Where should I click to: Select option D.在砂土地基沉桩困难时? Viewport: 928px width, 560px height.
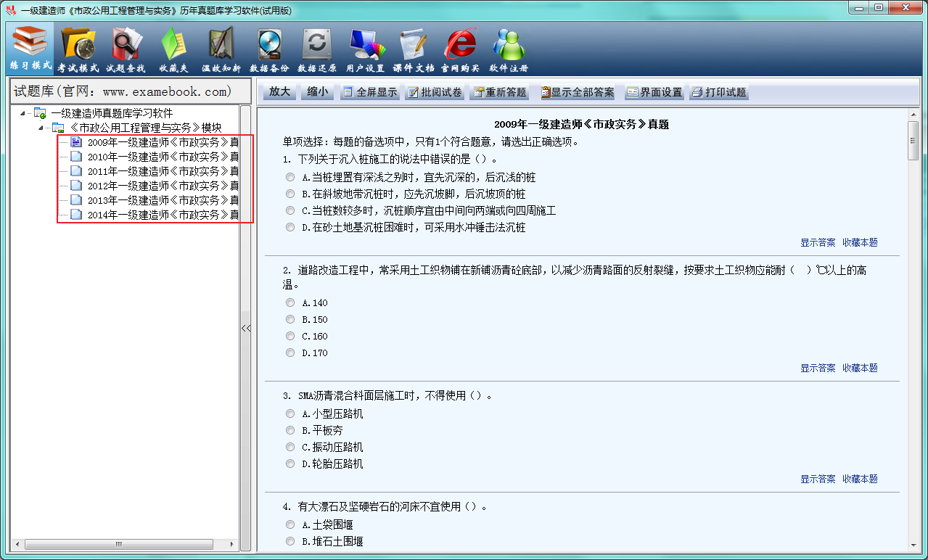(x=290, y=227)
